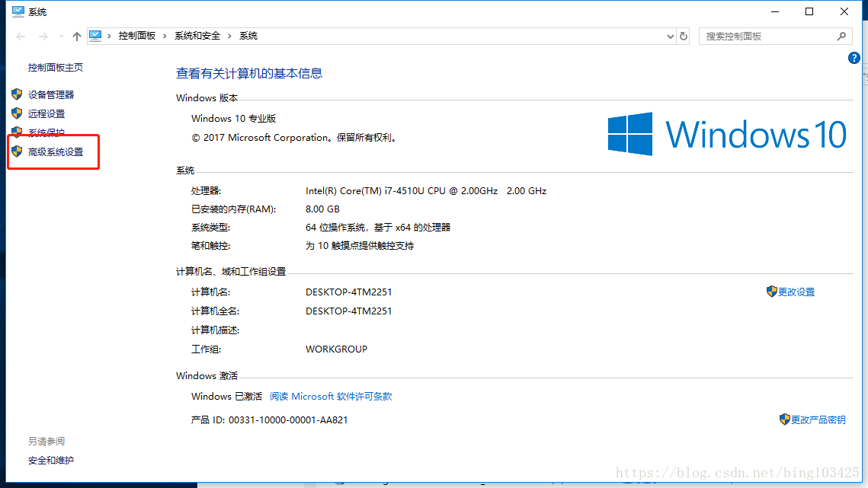Click the 为 10 触摸点提供触控支持 value

tap(359, 246)
